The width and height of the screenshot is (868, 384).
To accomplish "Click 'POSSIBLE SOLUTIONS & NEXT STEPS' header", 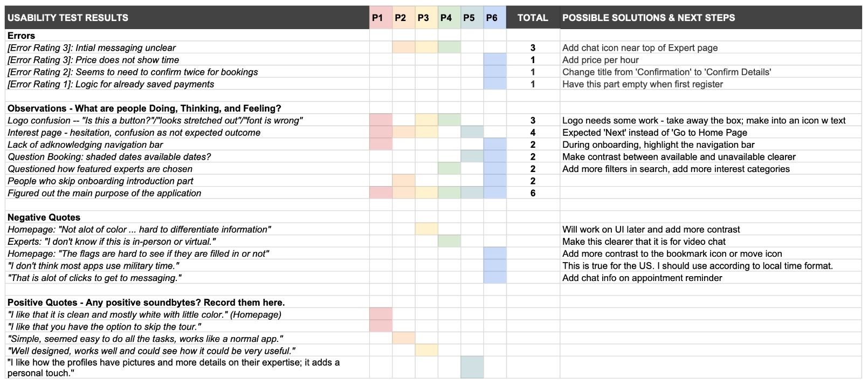I will [x=648, y=18].
